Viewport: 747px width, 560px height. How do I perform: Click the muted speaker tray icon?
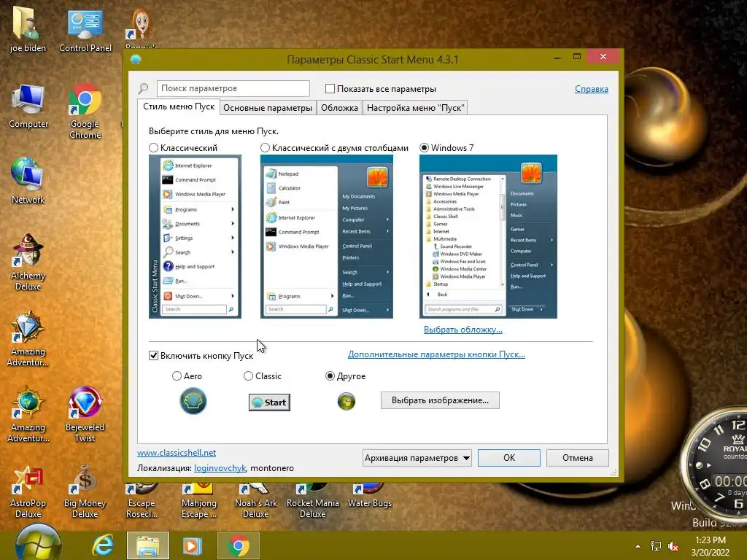[673, 546]
